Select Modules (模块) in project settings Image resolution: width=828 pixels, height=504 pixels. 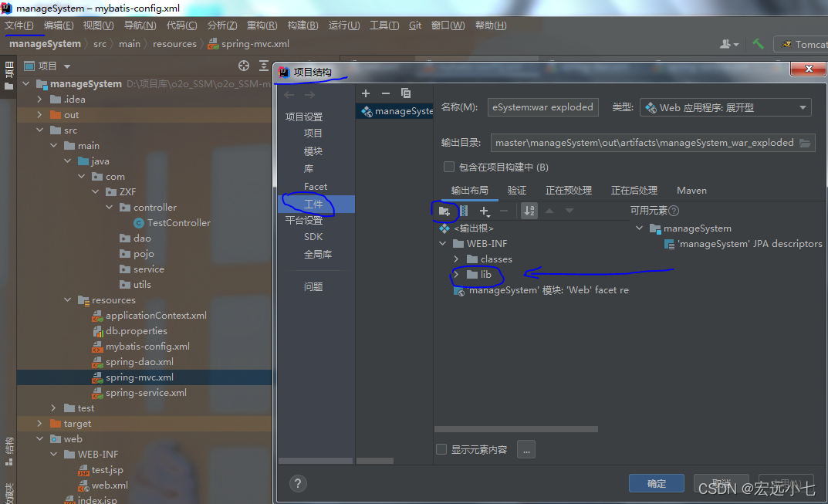(313, 151)
